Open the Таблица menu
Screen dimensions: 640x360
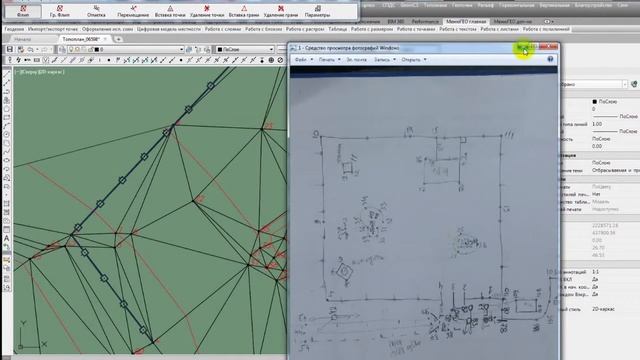pos(338,29)
